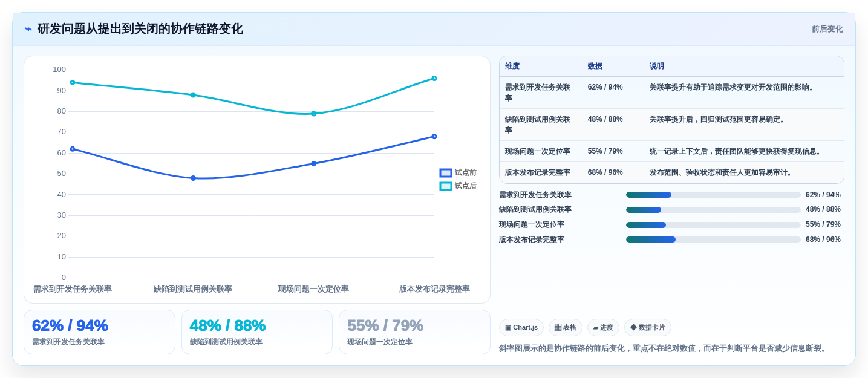Open the 48% / 88% data card
The height and width of the screenshot is (378, 868).
[257, 332]
